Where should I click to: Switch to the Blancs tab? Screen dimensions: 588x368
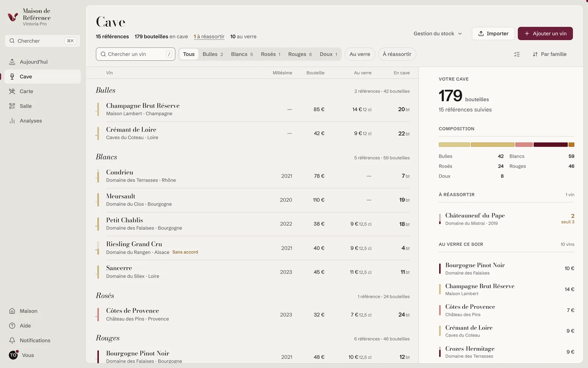pyautogui.click(x=242, y=54)
